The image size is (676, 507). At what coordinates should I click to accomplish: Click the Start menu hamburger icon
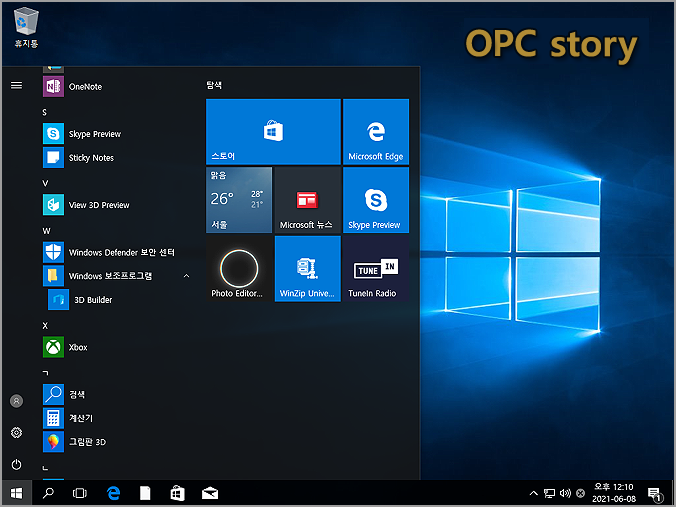(x=16, y=85)
